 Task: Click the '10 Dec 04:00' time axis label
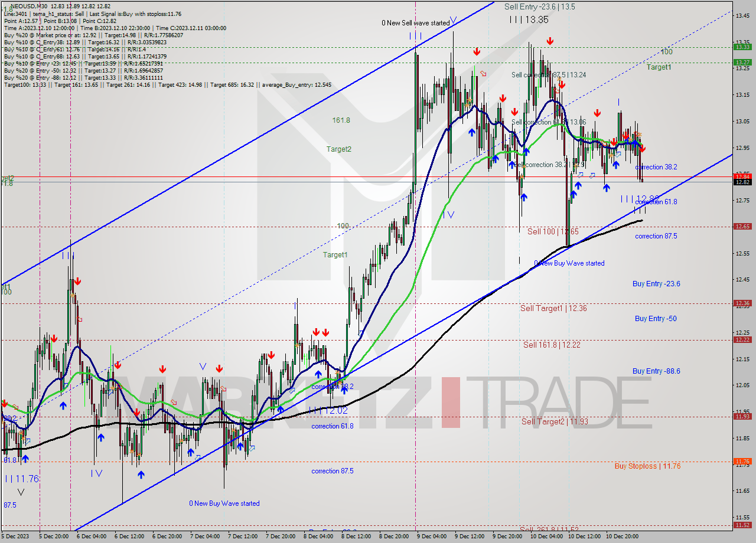pos(546,537)
